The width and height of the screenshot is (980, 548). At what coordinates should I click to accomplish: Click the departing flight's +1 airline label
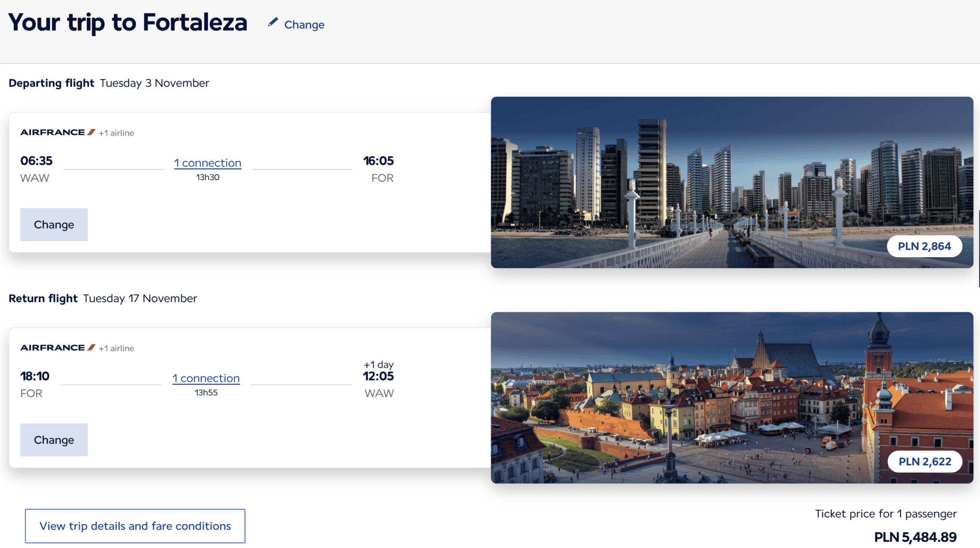coord(116,133)
